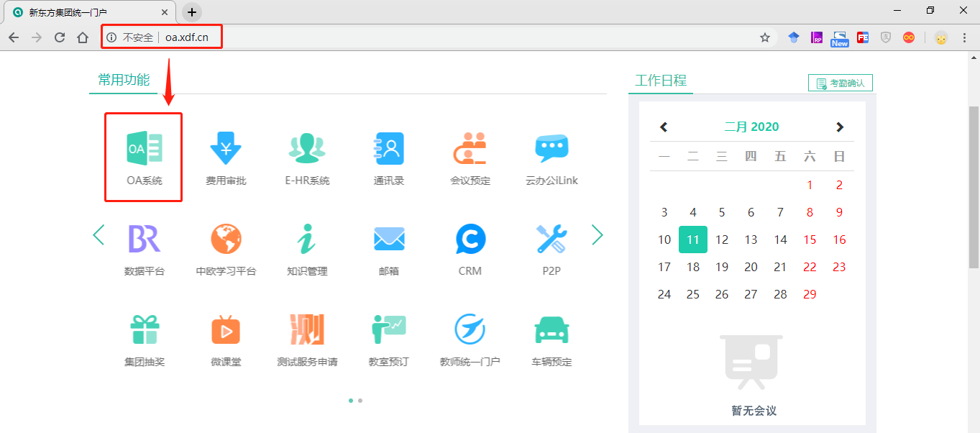
Task: Select date 11 in the calendar
Action: coord(692,240)
